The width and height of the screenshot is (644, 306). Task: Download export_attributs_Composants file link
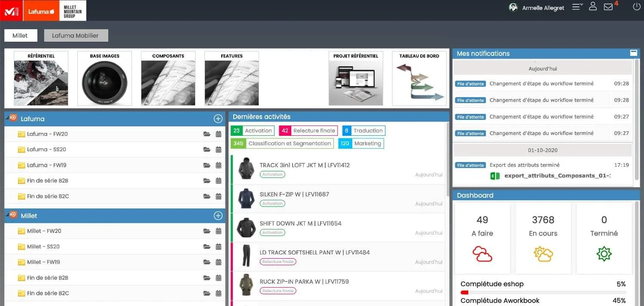(x=557, y=176)
